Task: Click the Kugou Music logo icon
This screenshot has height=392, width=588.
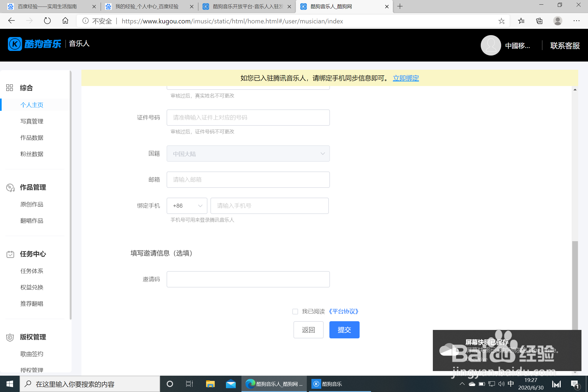Action: coord(15,44)
